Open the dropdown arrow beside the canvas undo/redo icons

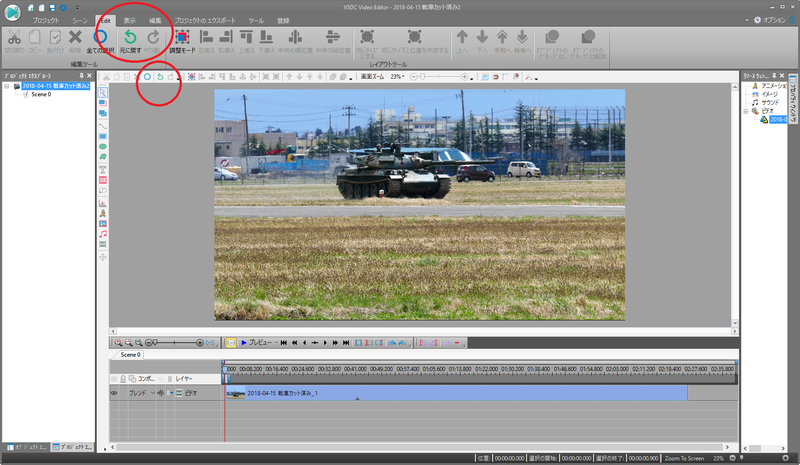[178, 78]
